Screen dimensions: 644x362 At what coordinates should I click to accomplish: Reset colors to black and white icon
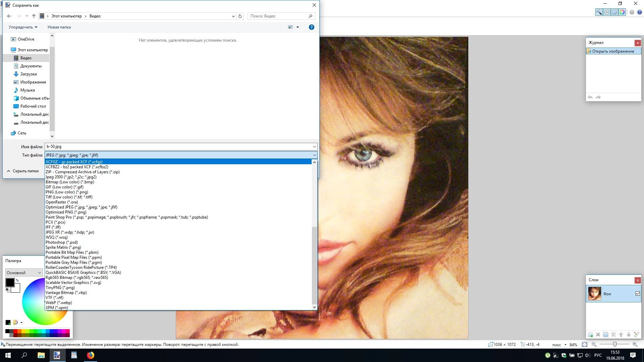(8, 290)
